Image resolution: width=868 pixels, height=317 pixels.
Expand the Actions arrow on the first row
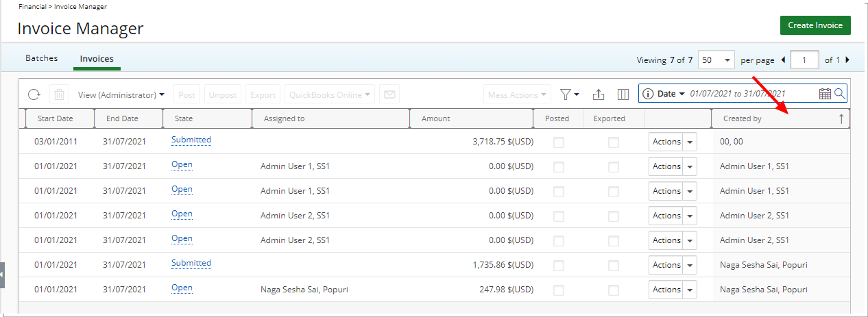(x=690, y=142)
